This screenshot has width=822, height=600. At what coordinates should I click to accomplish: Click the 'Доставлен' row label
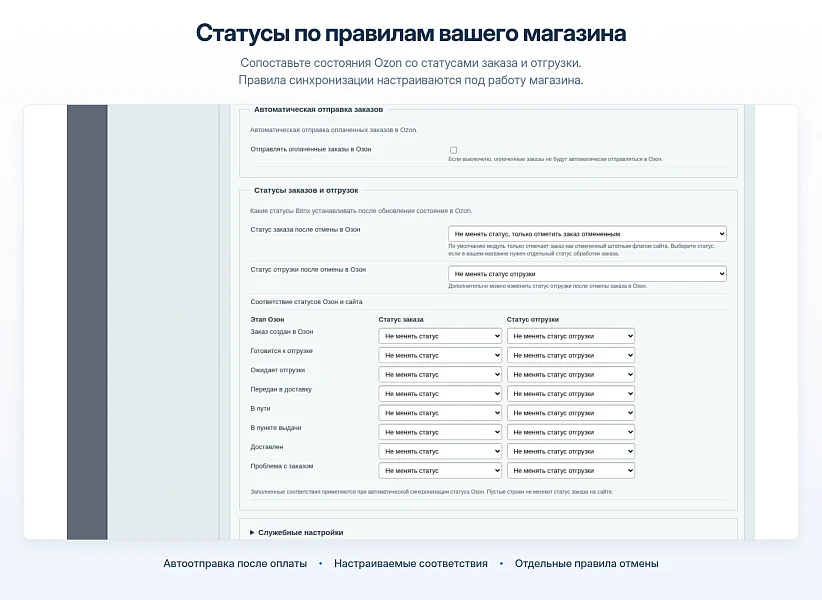[267, 447]
